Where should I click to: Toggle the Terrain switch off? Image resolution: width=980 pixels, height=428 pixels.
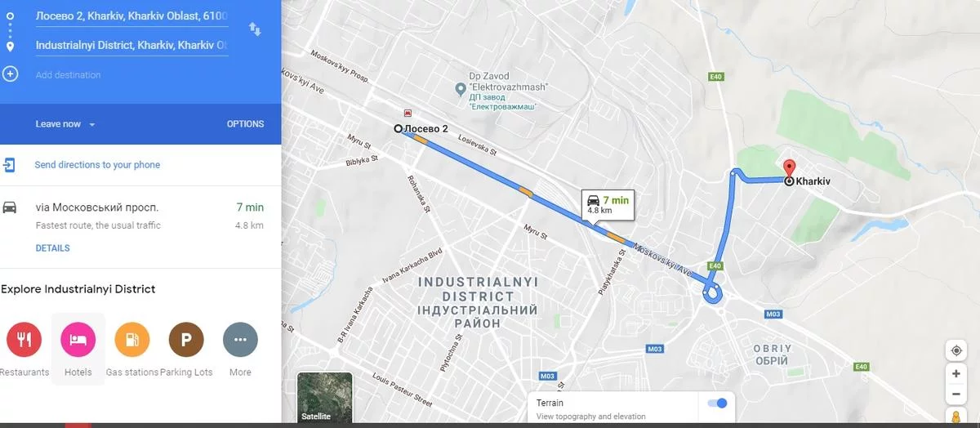(x=716, y=403)
